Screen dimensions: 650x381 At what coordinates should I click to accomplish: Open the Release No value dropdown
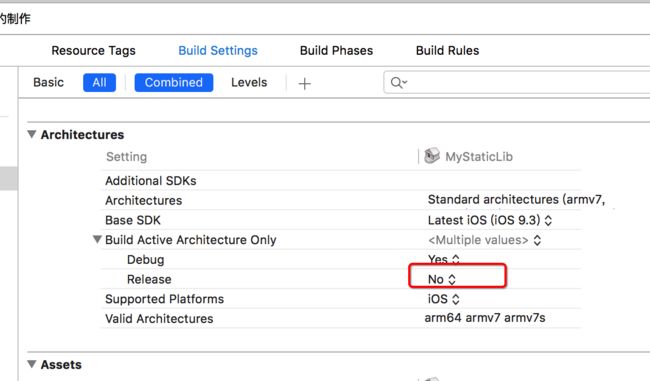coord(442,279)
